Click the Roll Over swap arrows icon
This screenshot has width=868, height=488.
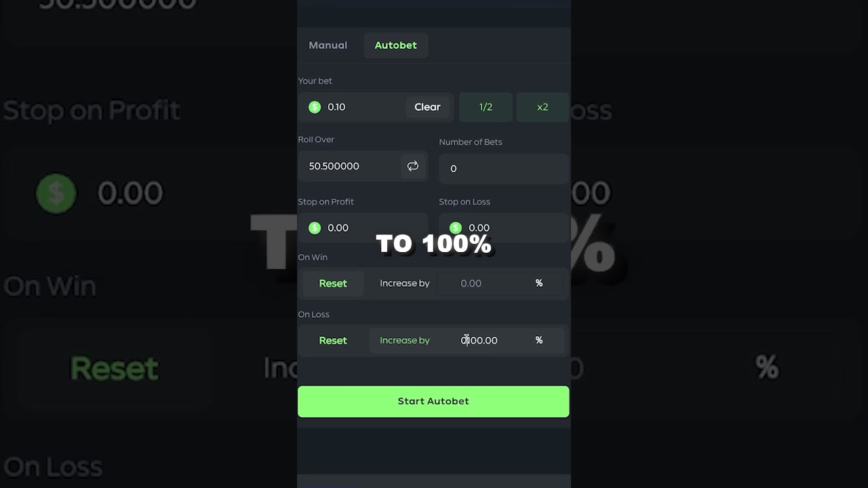point(412,166)
